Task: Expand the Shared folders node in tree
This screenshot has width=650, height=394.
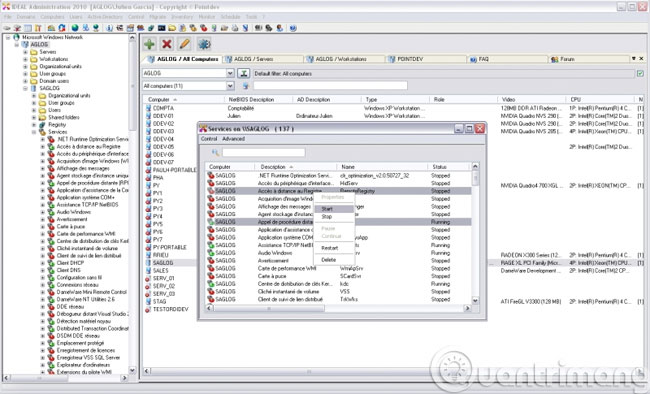Action: click(34, 117)
